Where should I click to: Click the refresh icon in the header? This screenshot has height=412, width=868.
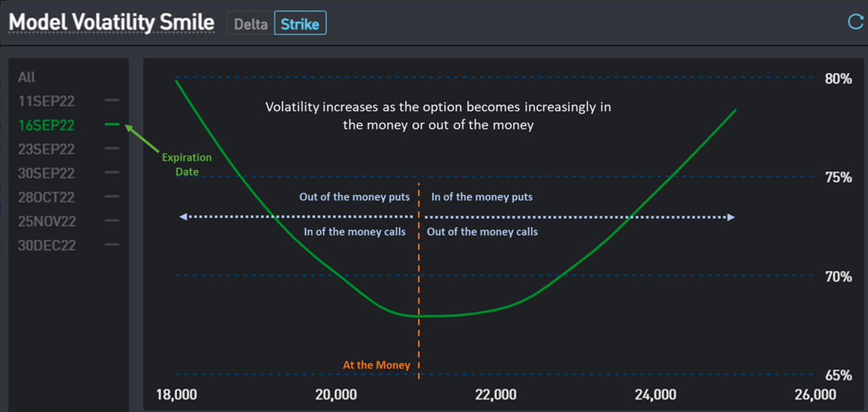click(x=855, y=22)
